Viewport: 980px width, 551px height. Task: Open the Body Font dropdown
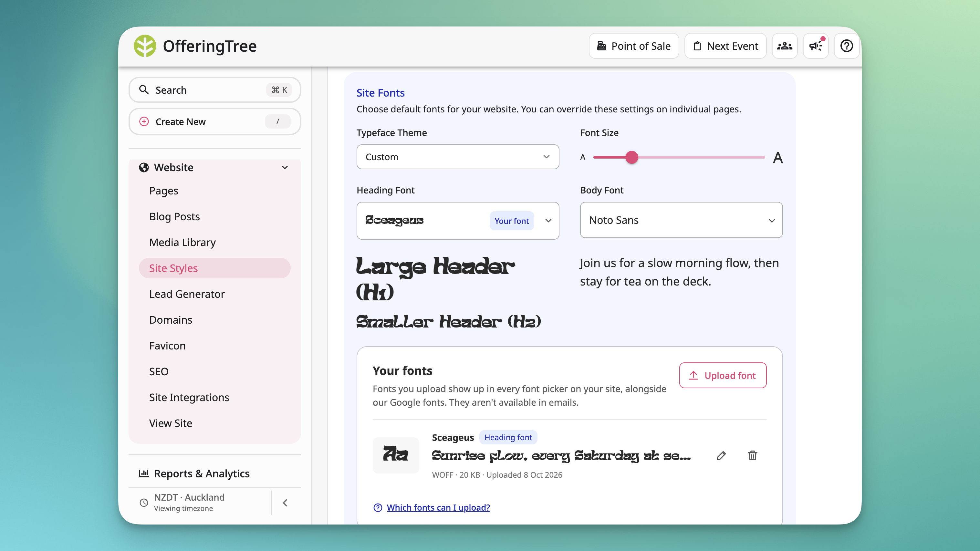tap(681, 220)
